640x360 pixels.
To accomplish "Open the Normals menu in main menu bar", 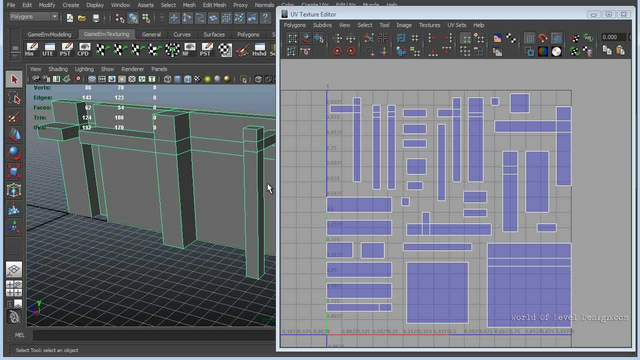I will pos(264,5).
